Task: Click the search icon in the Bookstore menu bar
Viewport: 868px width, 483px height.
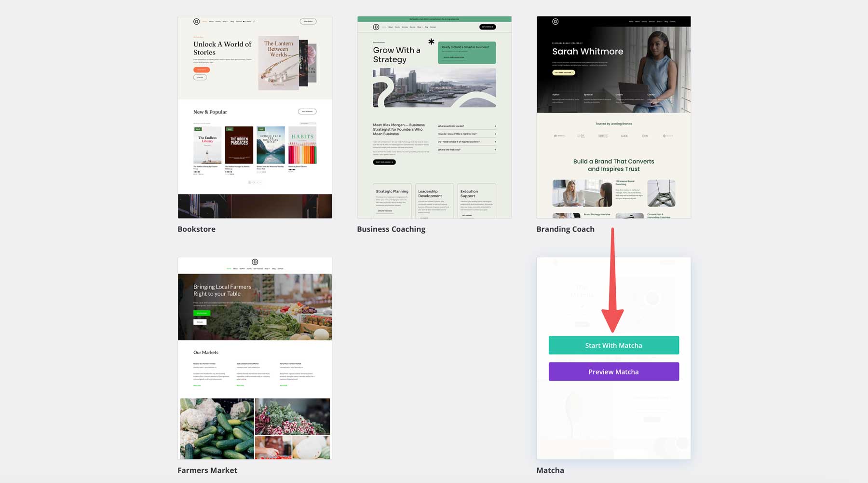Action: (x=254, y=21)
